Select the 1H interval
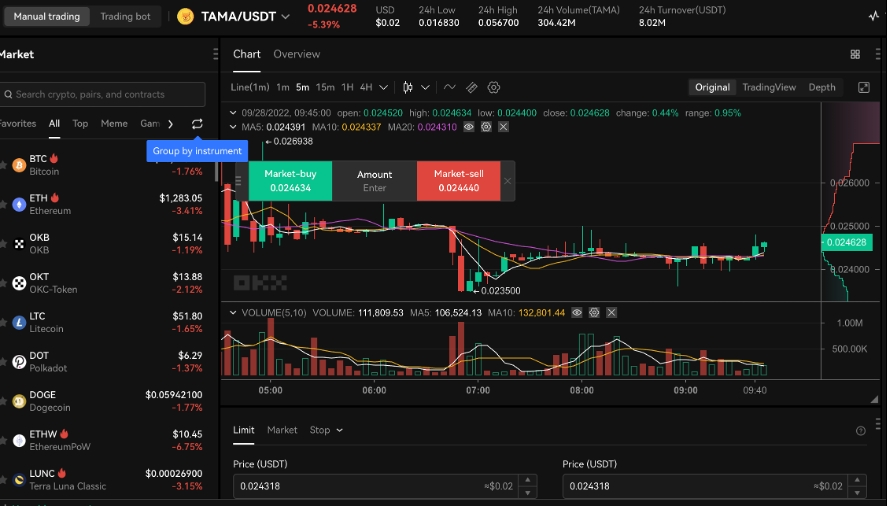 [347, 87]
